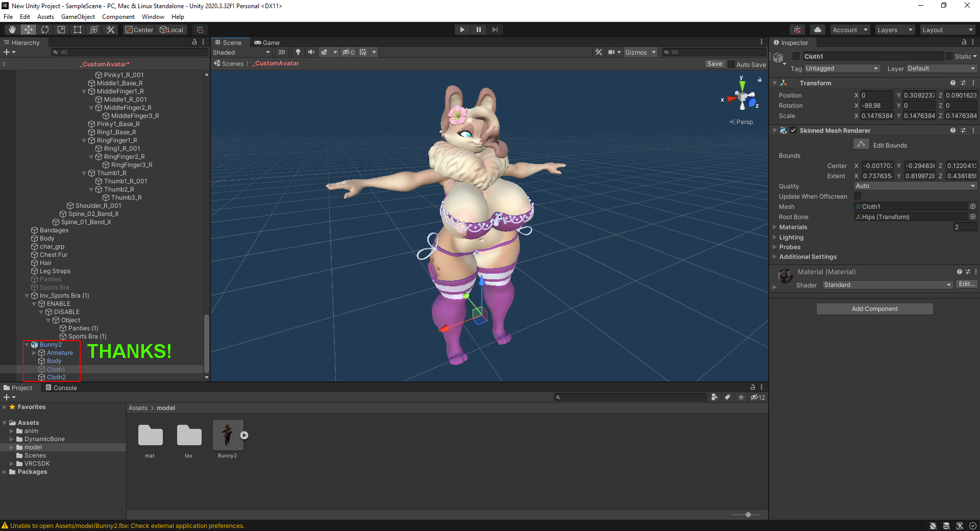Step one frame forward
Screen dimensions: 980x531
pos(495,30)
